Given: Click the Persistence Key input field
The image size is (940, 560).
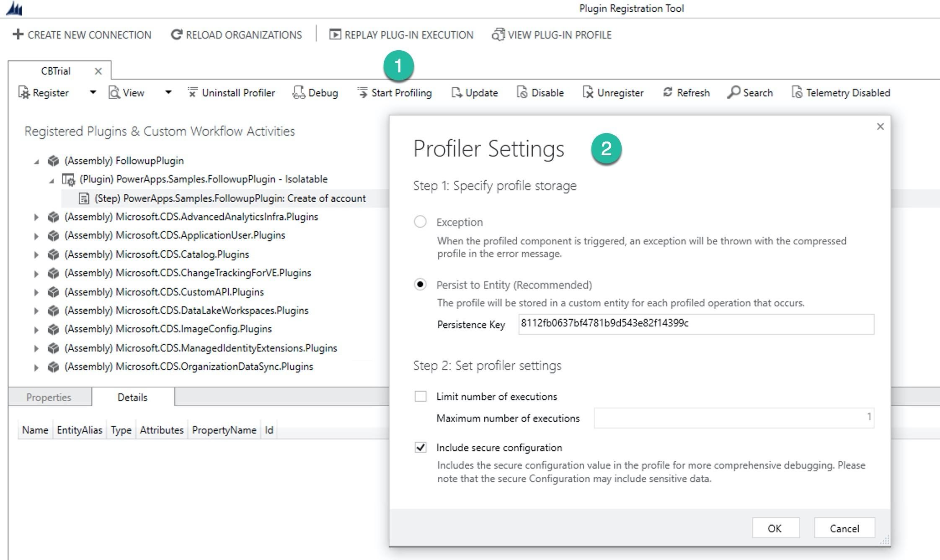Looking at the screenshot, I should coord(696,324).
